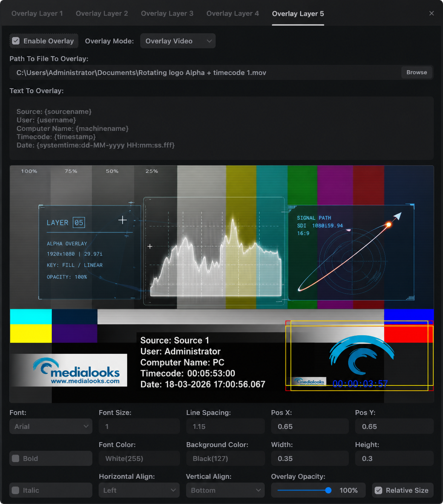
Task: Click the "Computer Name: {machinename}" template line
Action: coord(72,128)
